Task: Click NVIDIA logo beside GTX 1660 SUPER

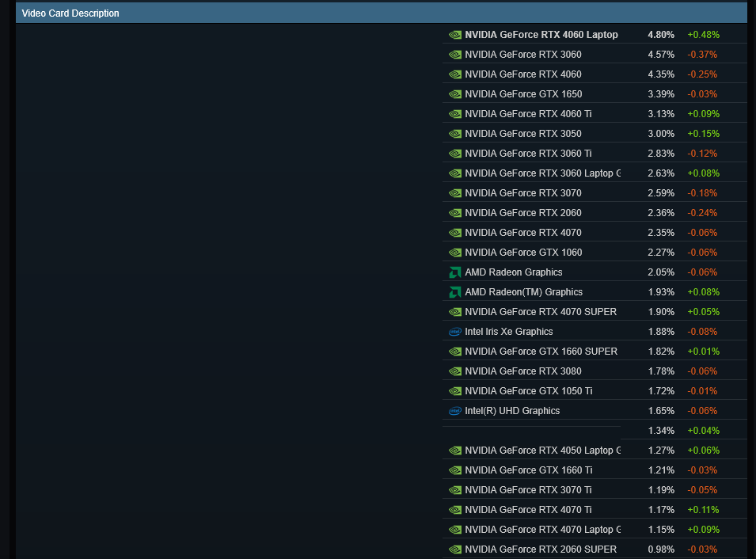Action: tap(455, 351)
